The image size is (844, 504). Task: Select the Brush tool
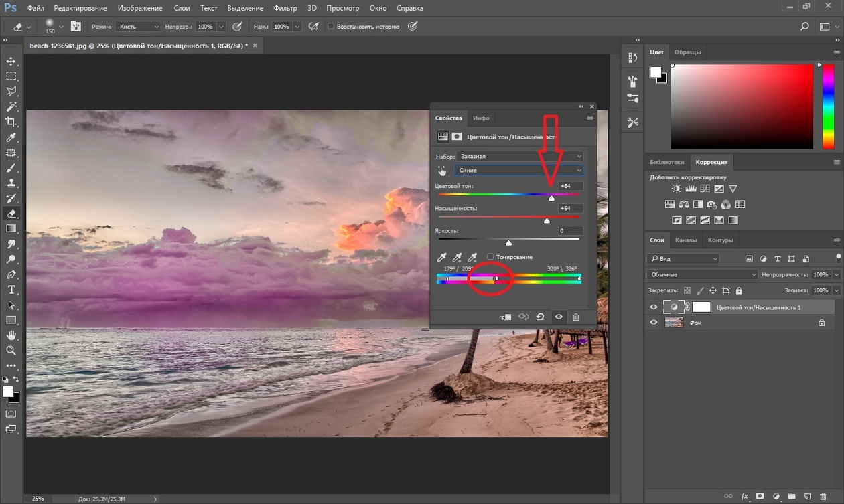[11, 168]
